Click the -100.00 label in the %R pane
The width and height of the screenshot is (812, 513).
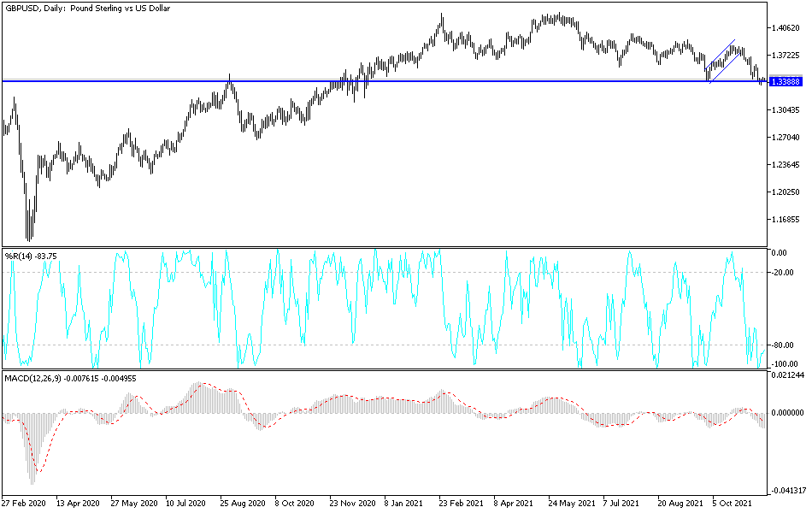point(782,364)
